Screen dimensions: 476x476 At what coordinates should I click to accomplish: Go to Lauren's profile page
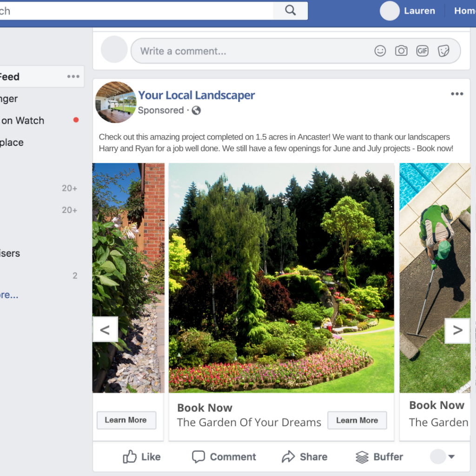tap(419, 11)
